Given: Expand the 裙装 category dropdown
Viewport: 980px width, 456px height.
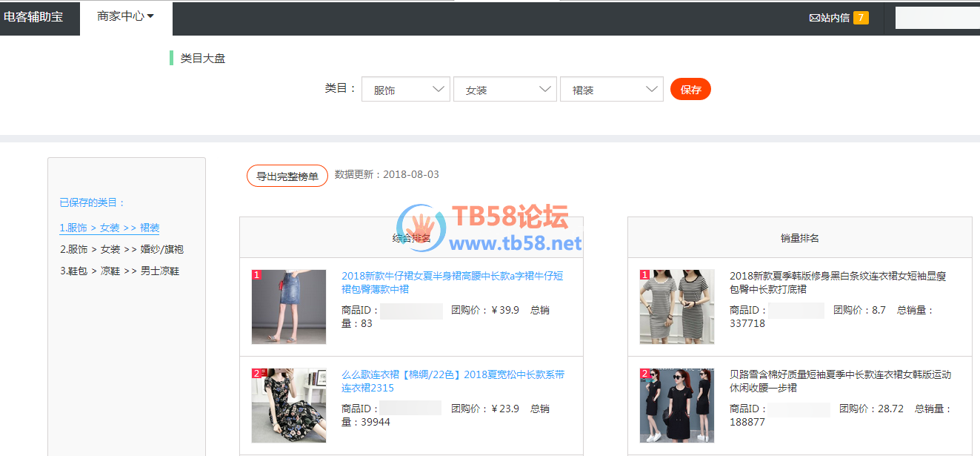Looking at the screenshot, I should [611, 90].
